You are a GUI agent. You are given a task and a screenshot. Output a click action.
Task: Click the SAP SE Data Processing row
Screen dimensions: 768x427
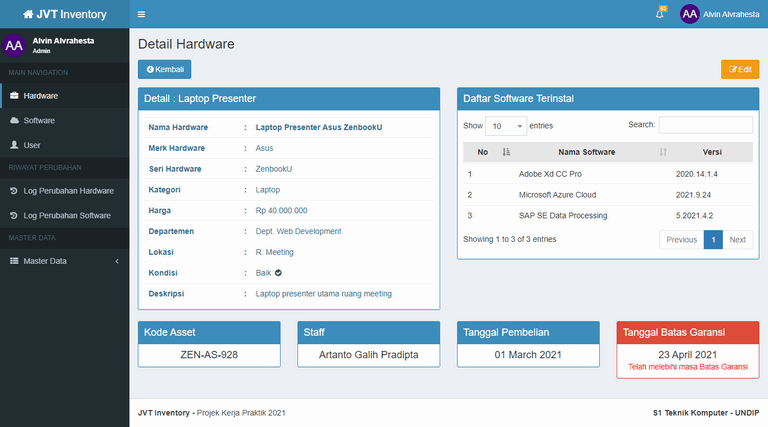(x=608, y=215)
